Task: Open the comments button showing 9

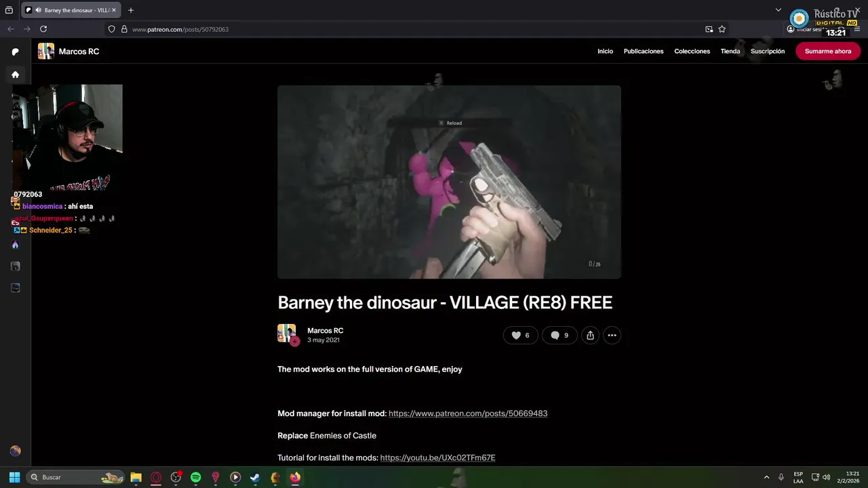Action: pos(559,335)
